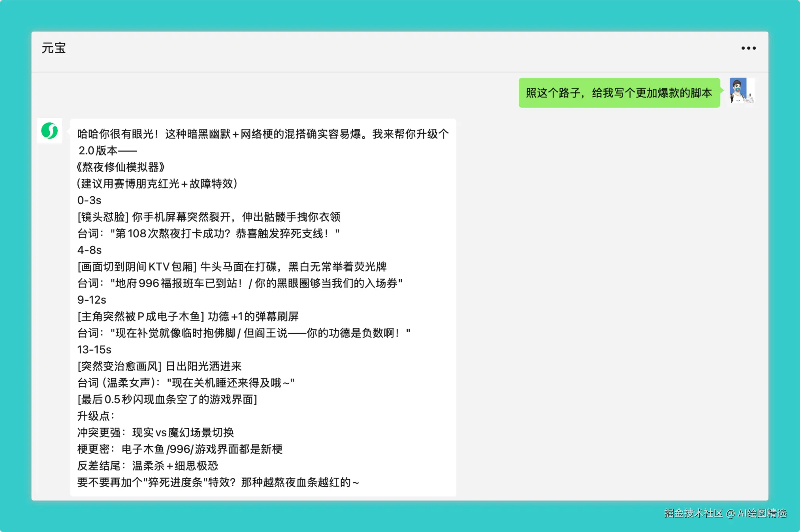The image size is (800, 532).
Task: Click the Yuanbao green logo avatar
Action: tap(50, 131)
